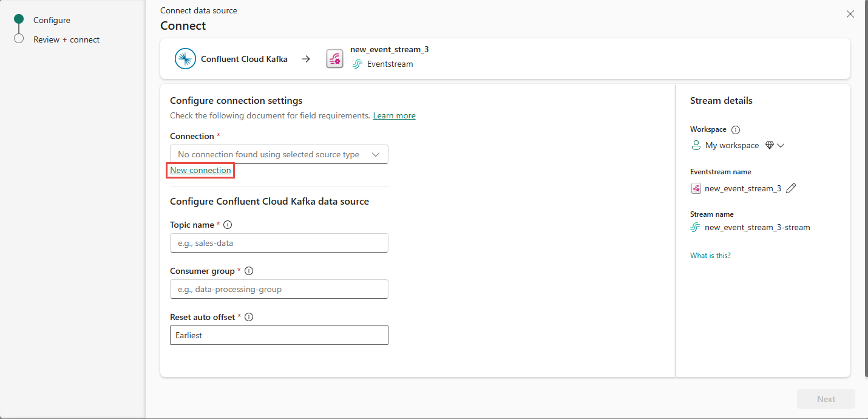Click the Configure connection settings heading
This screenshot has height=419, width=868.
point(236,101)
